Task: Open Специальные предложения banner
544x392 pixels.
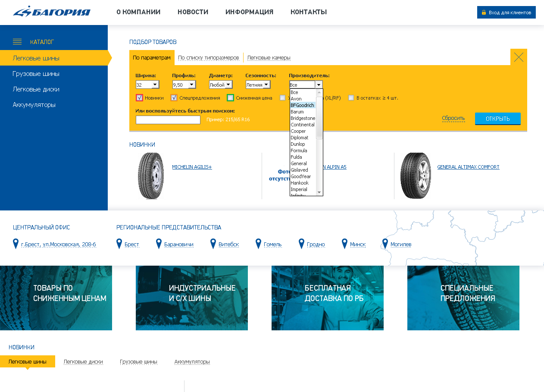Action: [463, 298]
